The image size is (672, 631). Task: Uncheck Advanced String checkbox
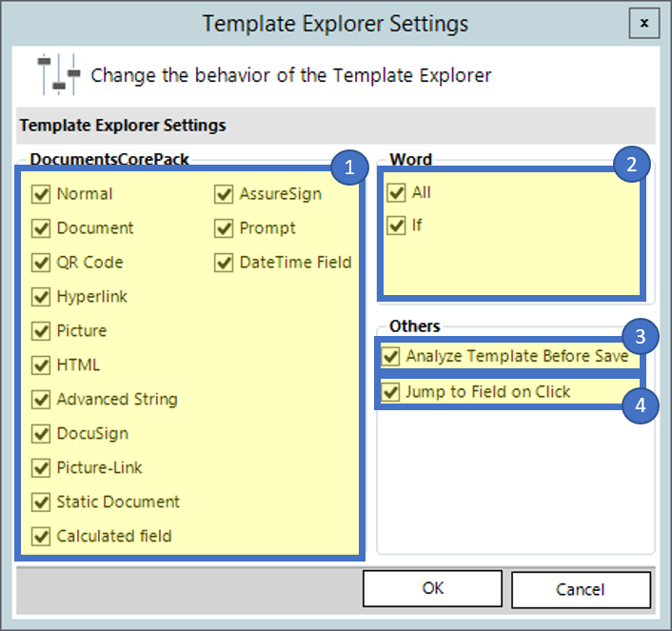click(x=41, y=400)
